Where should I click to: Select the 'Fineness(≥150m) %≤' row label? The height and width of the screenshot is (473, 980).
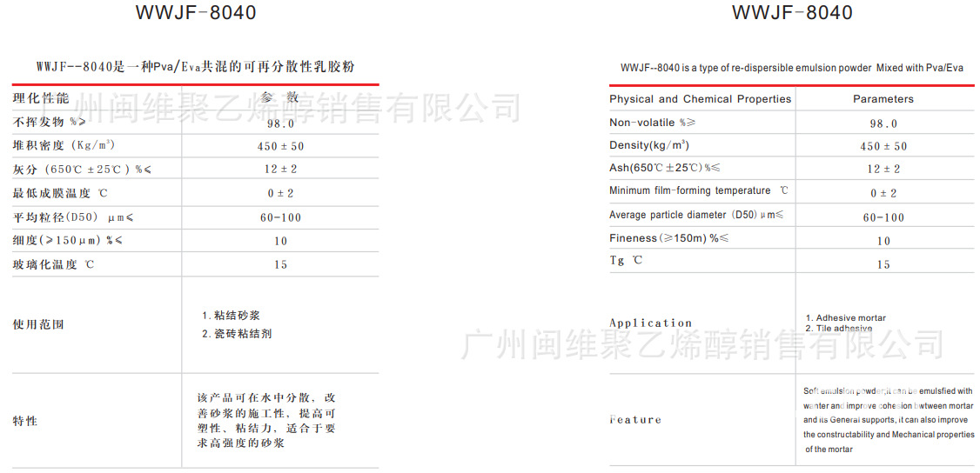pyautogui.click(x=668, y=237)
